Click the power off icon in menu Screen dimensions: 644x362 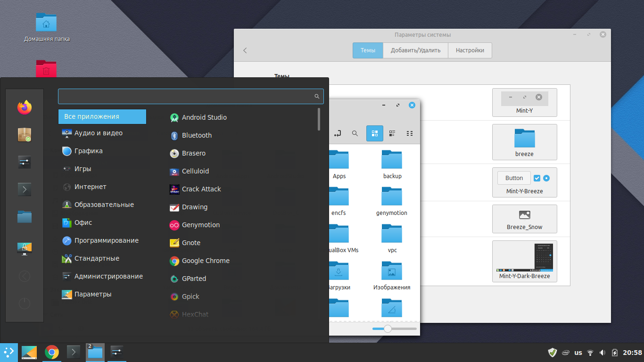click(25, 304)
